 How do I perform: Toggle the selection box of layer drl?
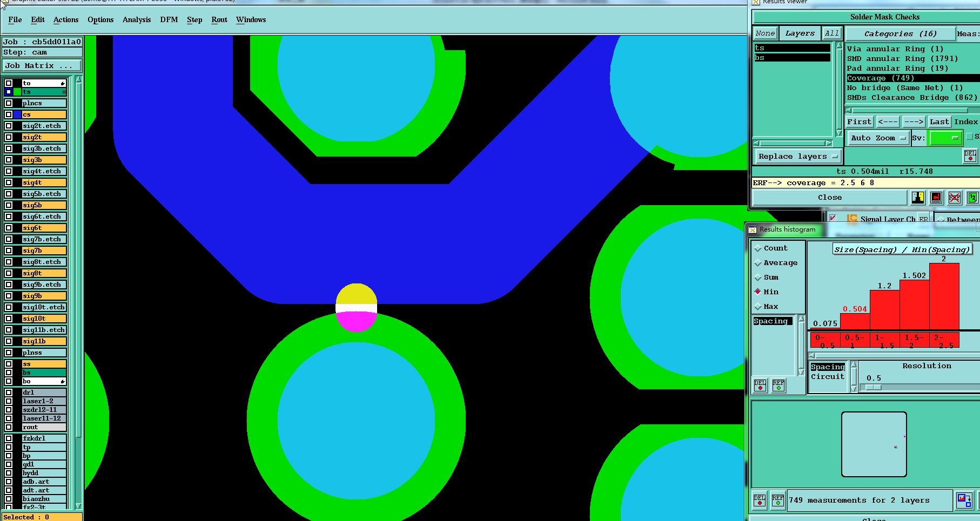coord(9,393)
